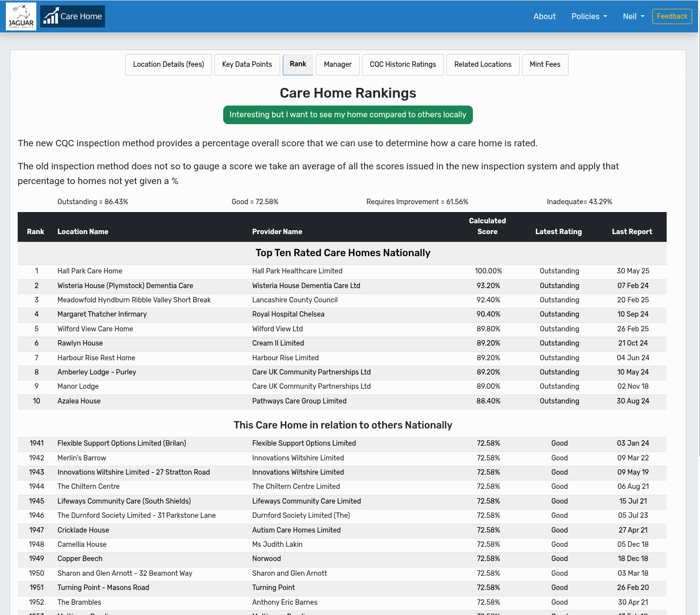This screenshot has height=615, width=700.
Task: Click the Jaguar logo icon
Action: tap(21, 16)
